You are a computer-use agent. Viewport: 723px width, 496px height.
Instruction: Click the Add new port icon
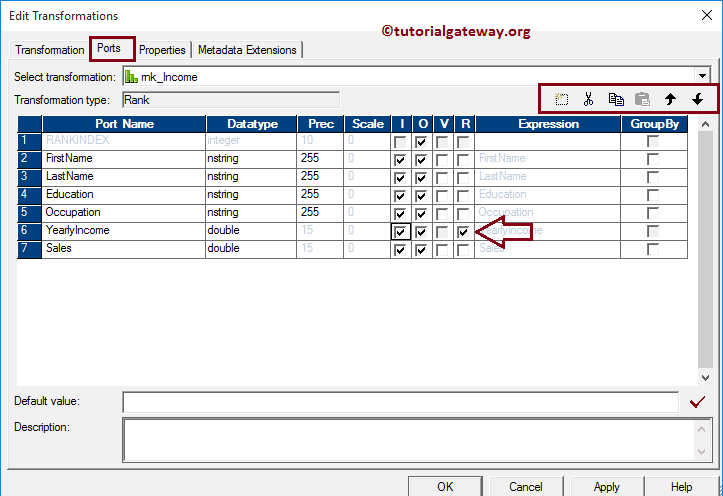coord(561,99)
